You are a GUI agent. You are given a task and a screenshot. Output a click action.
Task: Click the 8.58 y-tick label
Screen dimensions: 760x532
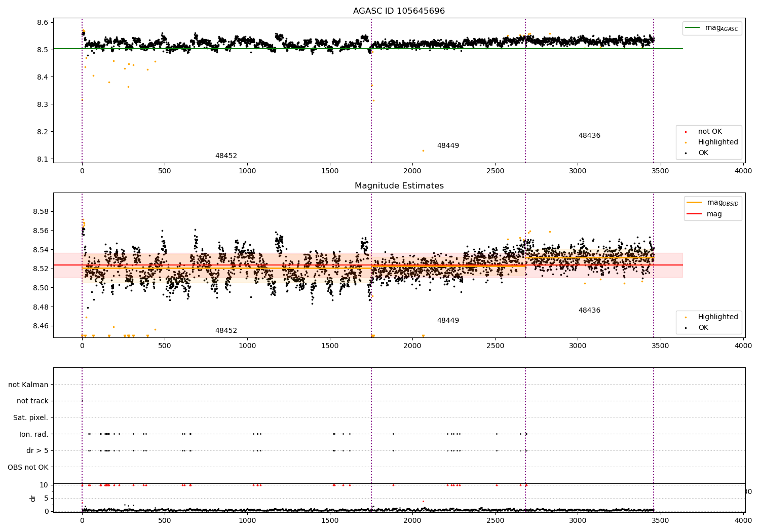41,211
